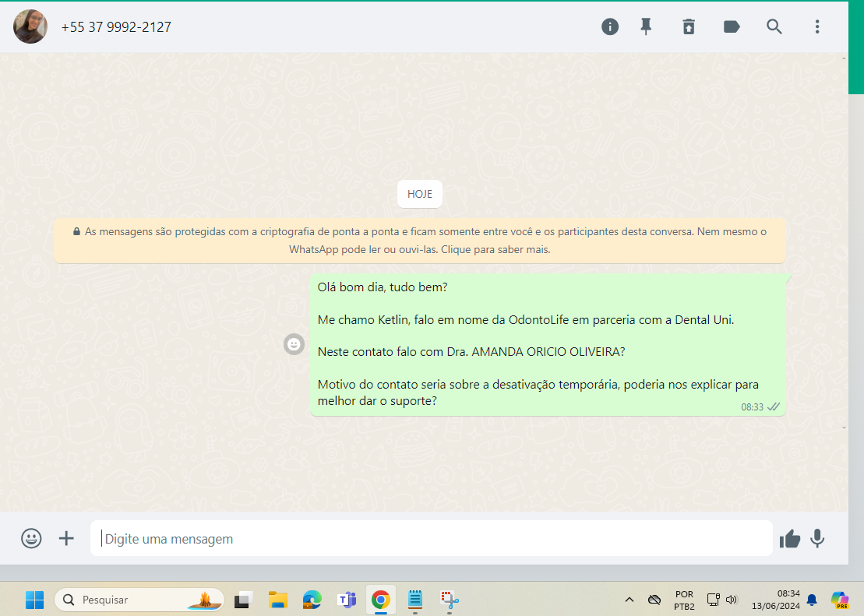The width and height of the screenshot is (864, 616).
Task: Open volume speaker tray icon
Action: (732, 600)
